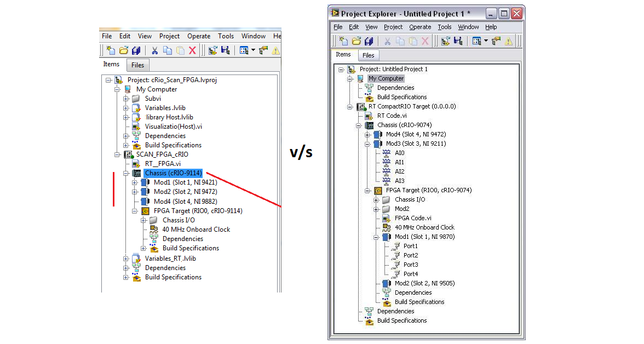Image resolution: width=644 pixels, height=344 pixels.
Task: Click FPGA Target (RIO0, cRIO-9114) chip icon
Action: [146, 211]
